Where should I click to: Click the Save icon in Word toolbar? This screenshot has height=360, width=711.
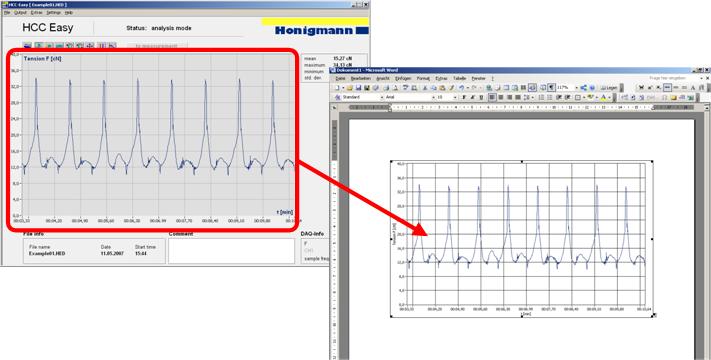point(358,88)
